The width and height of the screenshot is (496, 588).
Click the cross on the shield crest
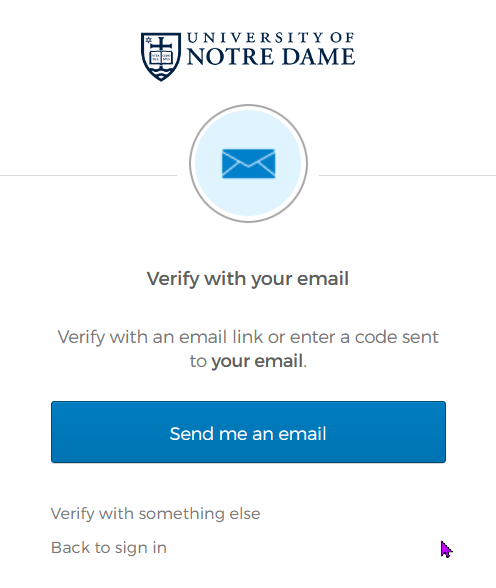click(x=161, y=45)
